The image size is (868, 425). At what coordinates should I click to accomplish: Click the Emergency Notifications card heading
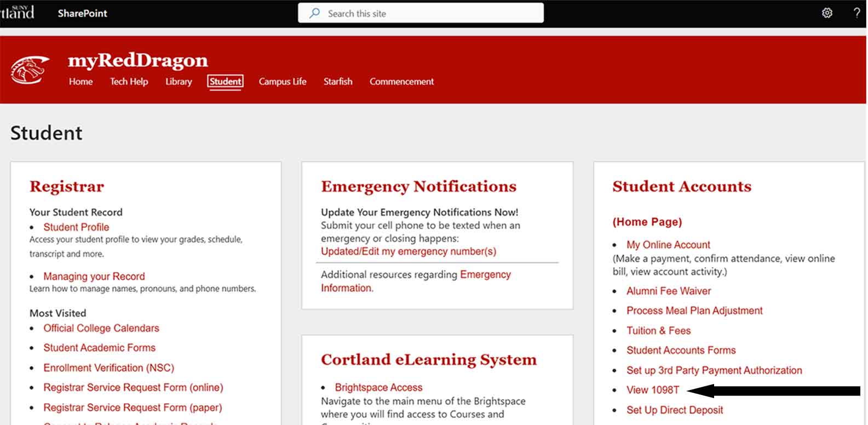coord(419,186)
